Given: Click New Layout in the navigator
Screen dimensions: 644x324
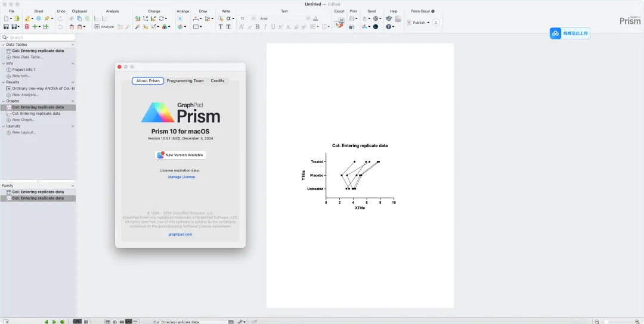Looking at the screenshot, I should point(24,132).
